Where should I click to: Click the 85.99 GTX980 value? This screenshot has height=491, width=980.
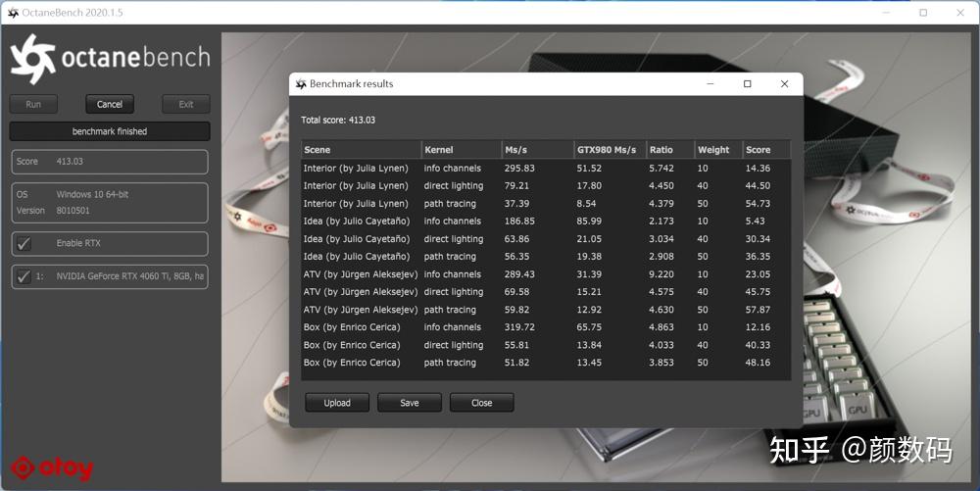tap(589, 221)
